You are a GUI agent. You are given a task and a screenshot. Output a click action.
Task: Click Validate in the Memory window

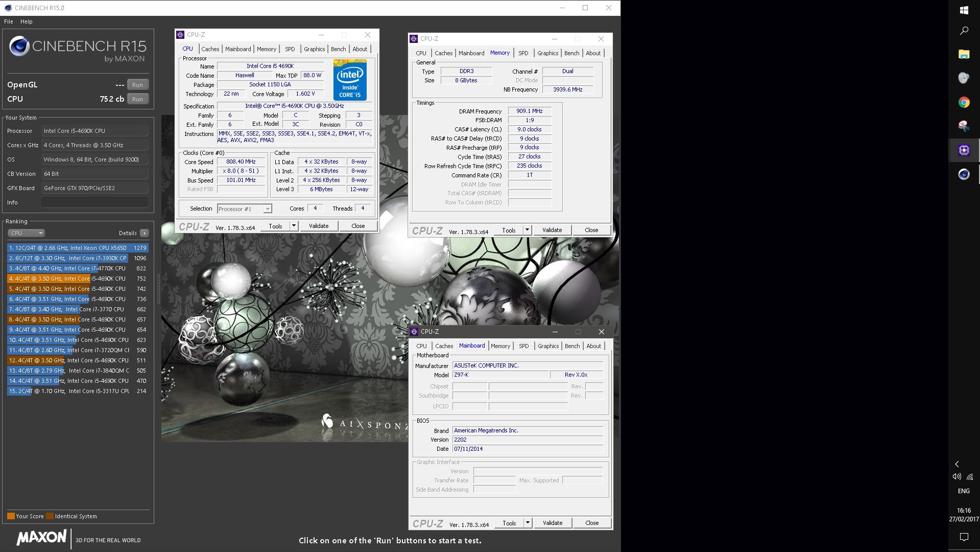pos(552,230)
